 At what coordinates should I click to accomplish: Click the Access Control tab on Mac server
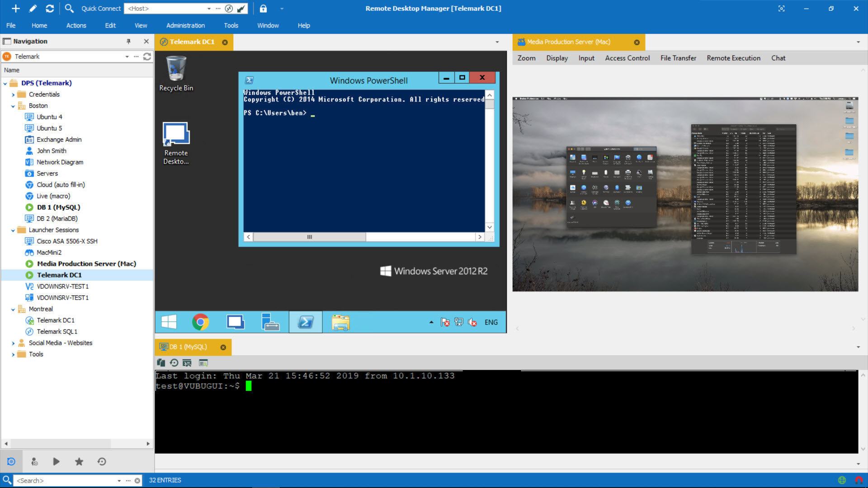point(628,58)
